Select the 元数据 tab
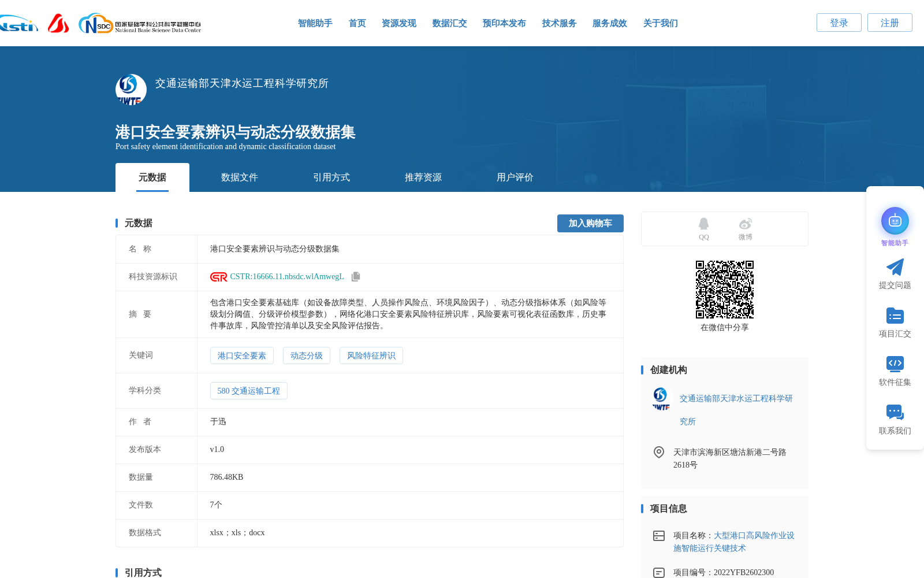Viewport: 924px width, 578px height. pyautogui.click(x=152, y=177)
